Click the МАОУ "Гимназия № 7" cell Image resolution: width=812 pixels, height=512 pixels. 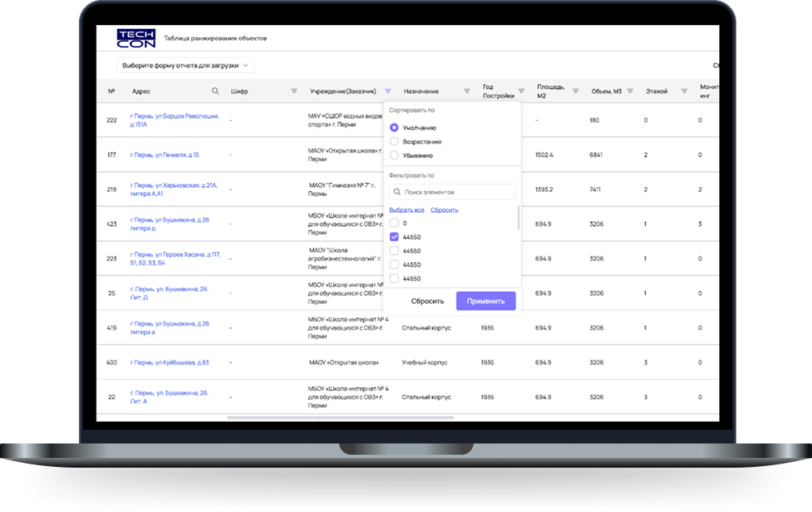342,189
